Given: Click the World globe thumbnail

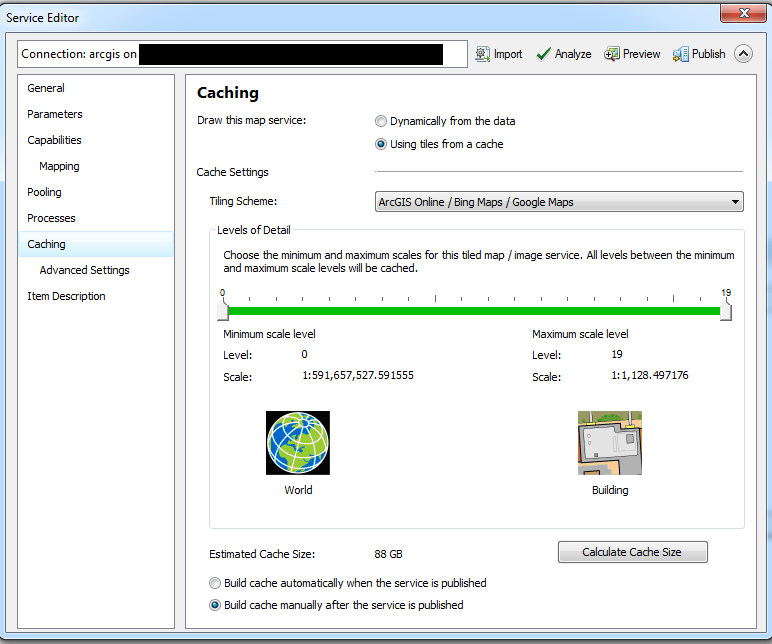Looking at the screenshot, I should coord(298,443).
